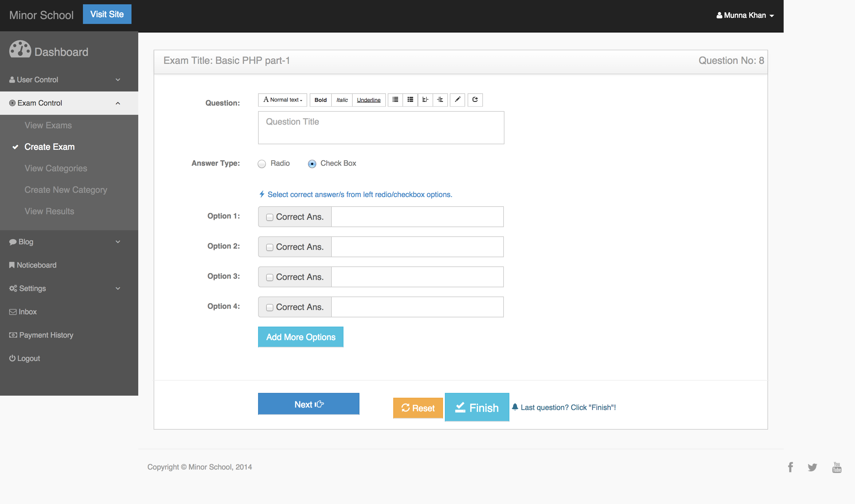Click Finish to complete the exam

[477, 407]
